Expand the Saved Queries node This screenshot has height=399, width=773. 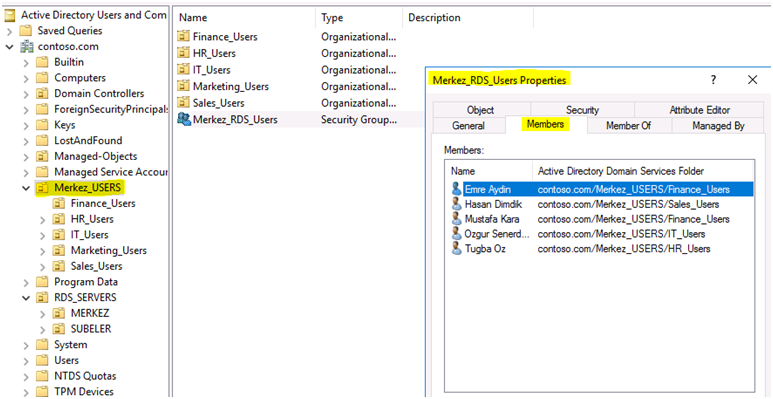coord(10,31)
